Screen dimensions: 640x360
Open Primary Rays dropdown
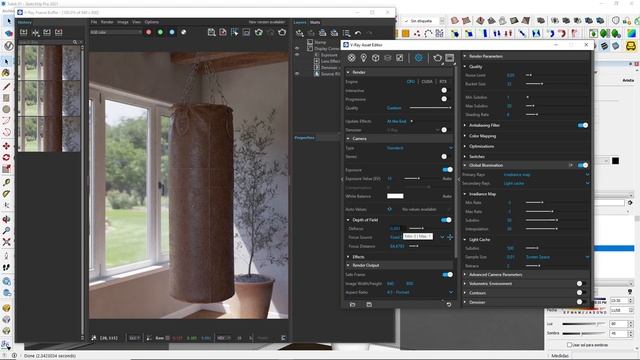[x=546, y=174]
